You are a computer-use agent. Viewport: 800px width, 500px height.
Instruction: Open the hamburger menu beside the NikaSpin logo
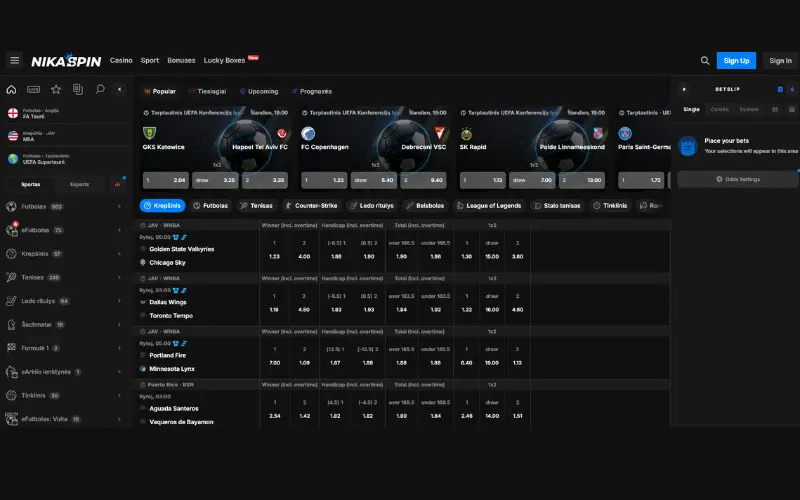pos(15,61)
